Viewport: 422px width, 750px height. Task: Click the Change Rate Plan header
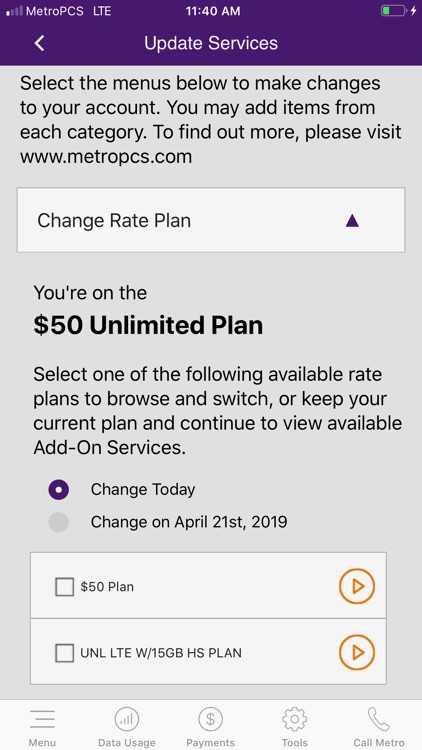[211, 220]
